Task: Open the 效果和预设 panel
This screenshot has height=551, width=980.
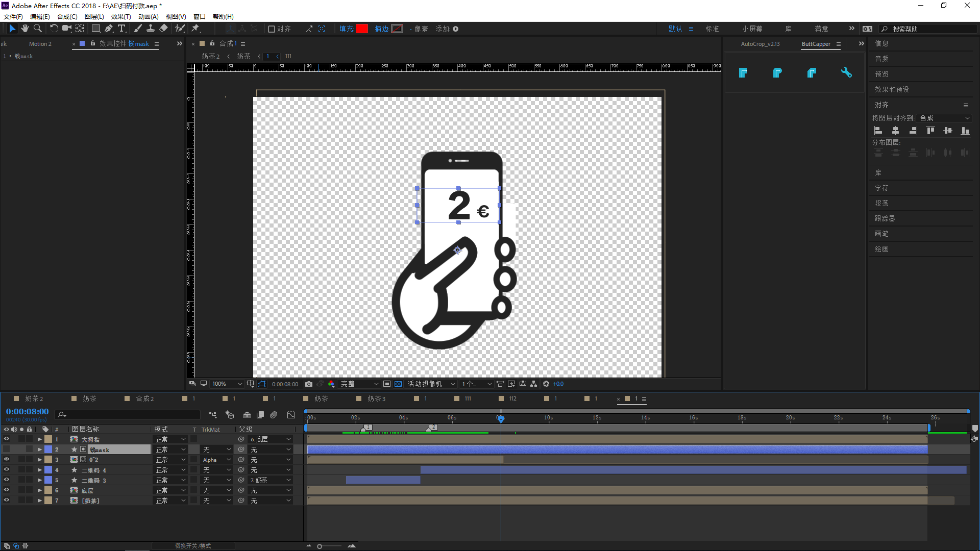Action: [x=892, y=89]
